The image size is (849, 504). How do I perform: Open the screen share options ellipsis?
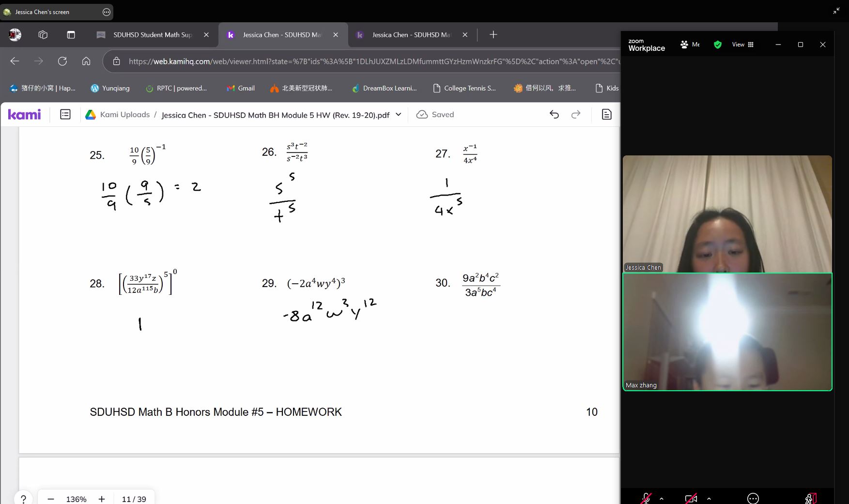[x=107, y=12]
